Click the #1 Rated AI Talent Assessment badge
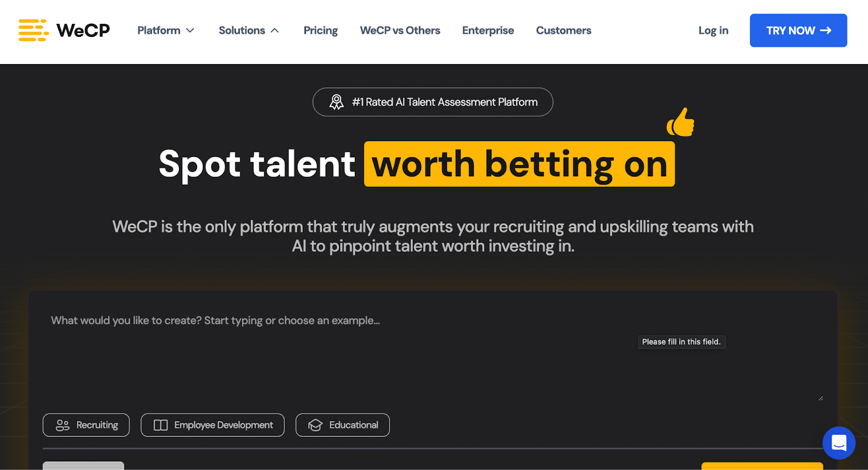Screen dimensions: 868x470 (432, 102)
